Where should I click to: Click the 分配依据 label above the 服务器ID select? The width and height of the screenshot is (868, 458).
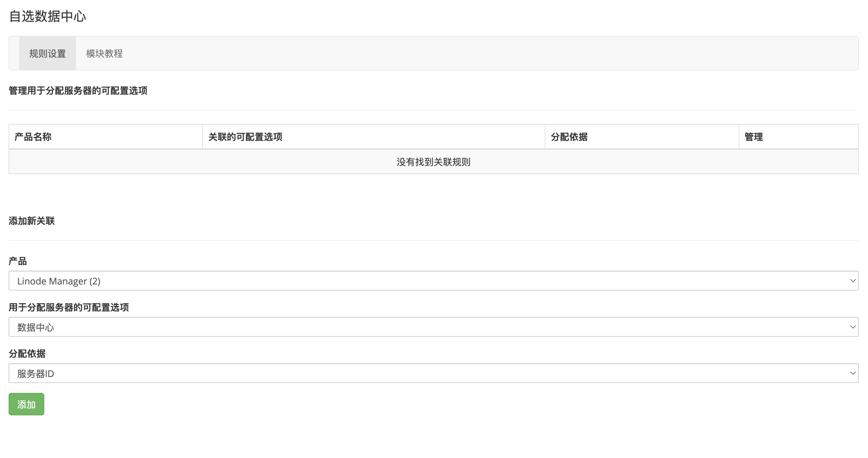point(27,353)
